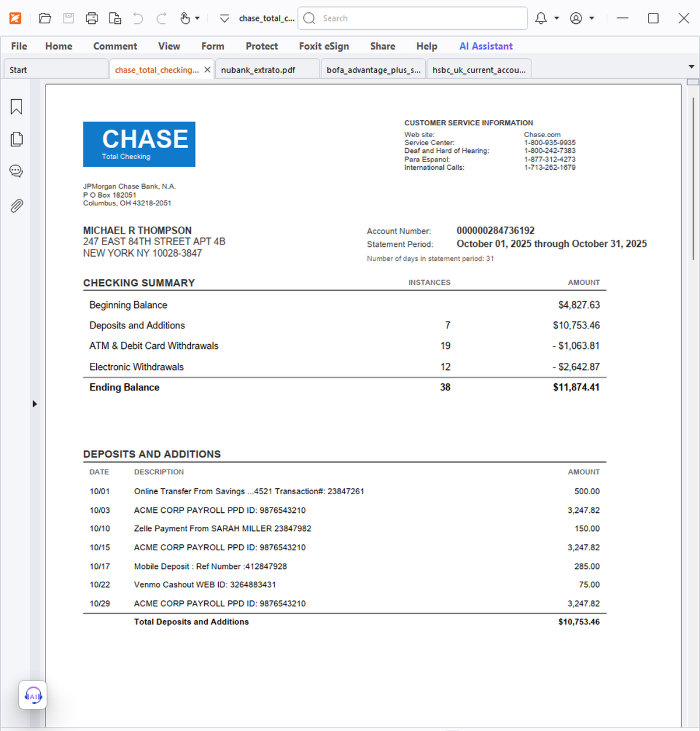The width and height of the screenshot is (700, 731).
Task: Open the floating AI assistant button
Action: point(33,695)
